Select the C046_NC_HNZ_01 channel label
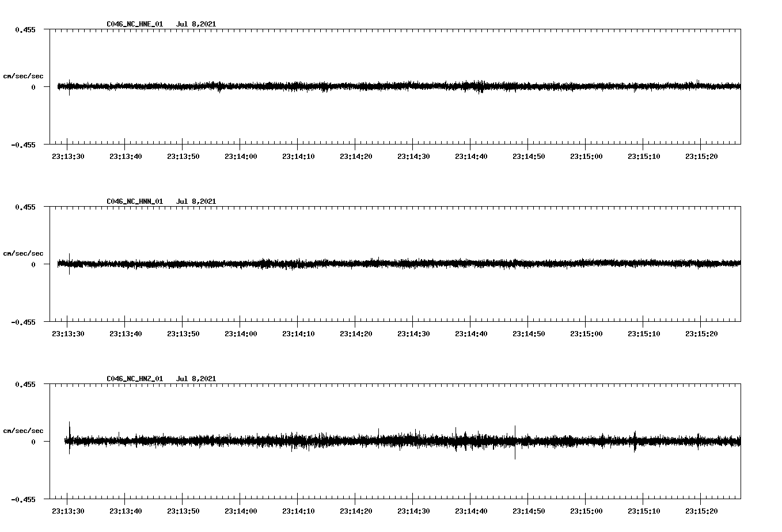 134,378
